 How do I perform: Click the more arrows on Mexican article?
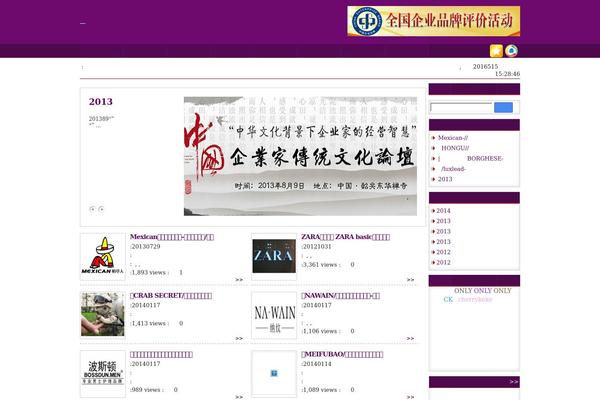[x=239, y=280]
